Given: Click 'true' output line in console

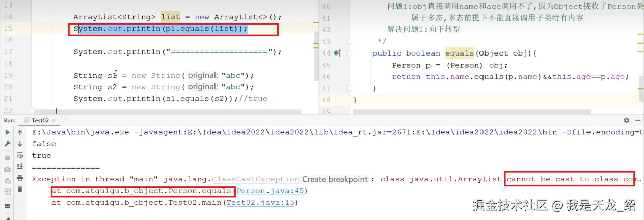Looking at the screenshot, I should (x=41, y=156).
